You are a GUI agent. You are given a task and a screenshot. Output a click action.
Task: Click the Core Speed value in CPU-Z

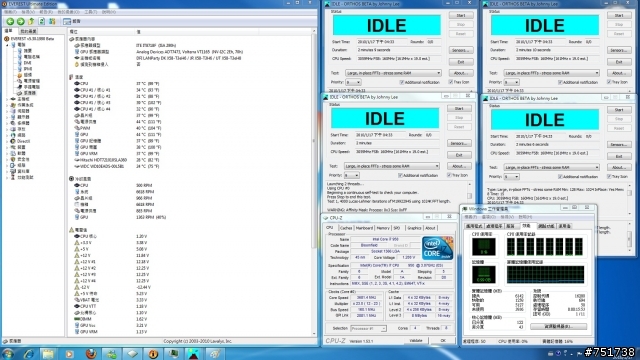click(x=366, y=298)
